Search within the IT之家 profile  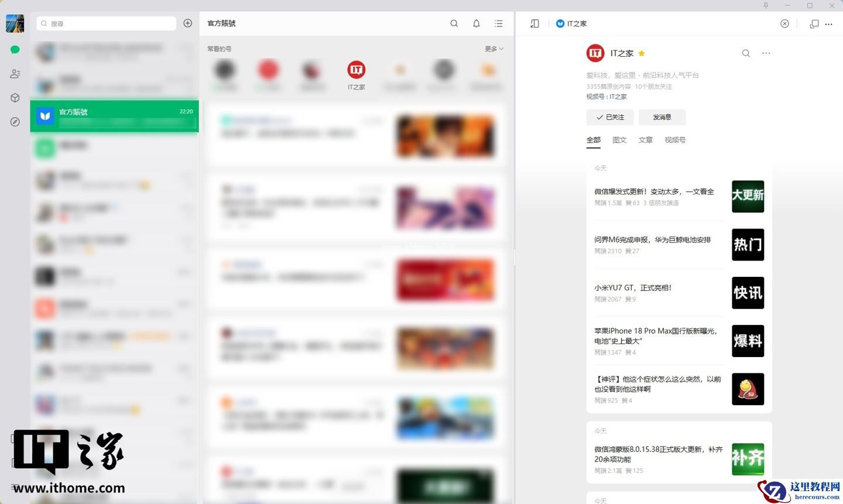[746, 53]
